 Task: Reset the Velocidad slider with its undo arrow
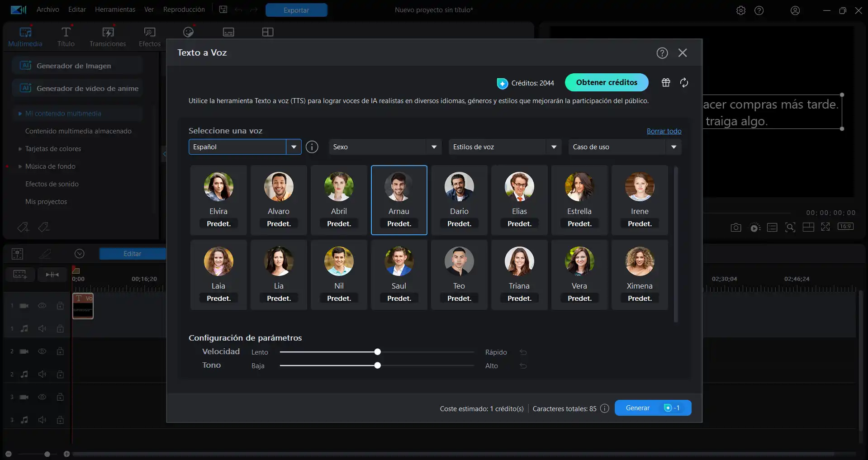[523, 352]
